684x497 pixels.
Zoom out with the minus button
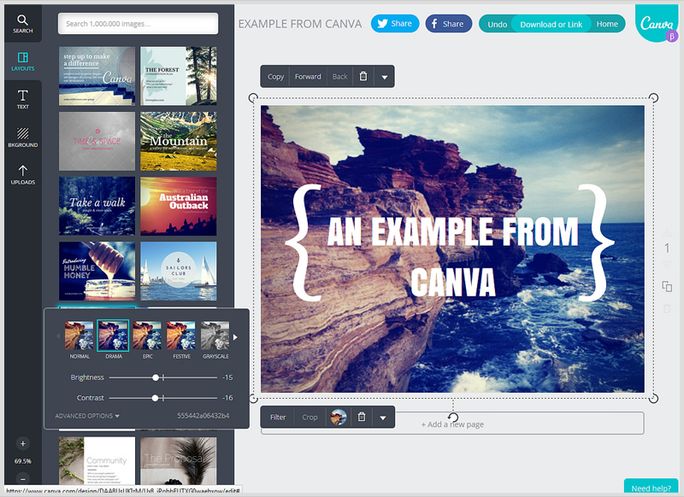pyautogui.click(x=23, y=478)
